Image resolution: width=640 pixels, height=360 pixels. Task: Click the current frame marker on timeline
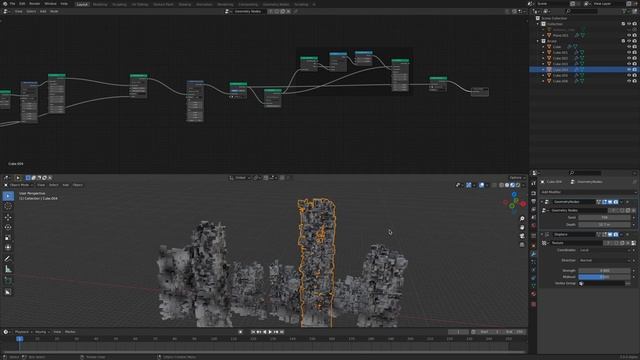tap(19, 339)
